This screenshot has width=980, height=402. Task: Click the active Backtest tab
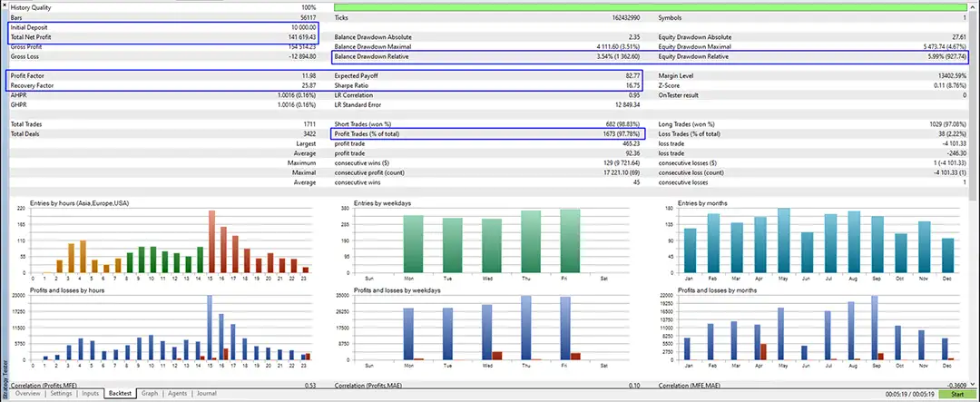point(120,394)
